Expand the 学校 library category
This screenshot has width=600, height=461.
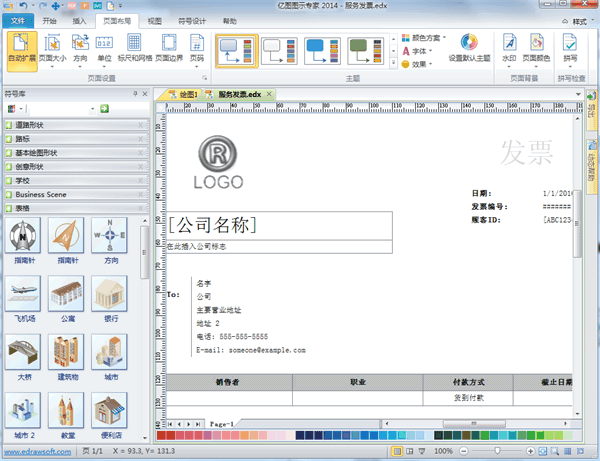click(x=77, y=180)
